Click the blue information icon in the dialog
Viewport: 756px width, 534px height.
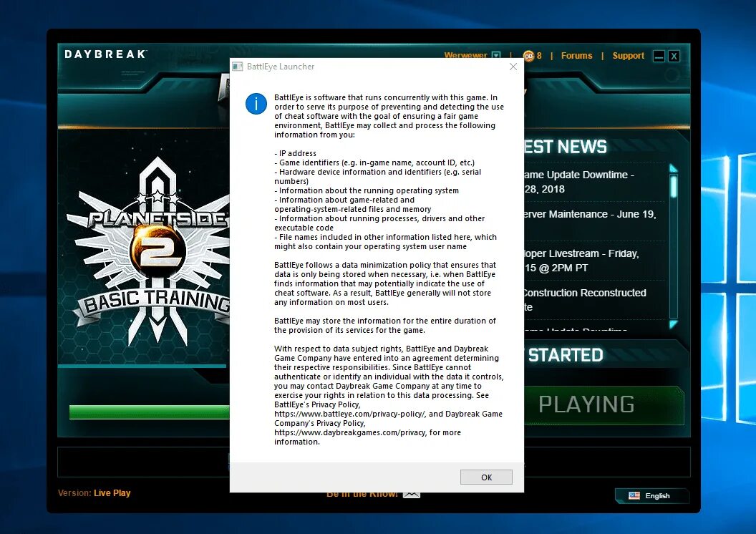[256, 104]
